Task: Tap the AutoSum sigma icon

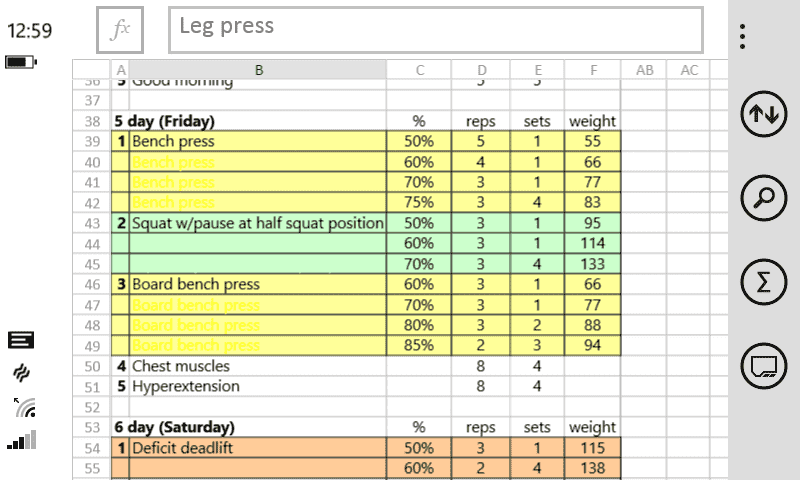Action: coord(764,282)
